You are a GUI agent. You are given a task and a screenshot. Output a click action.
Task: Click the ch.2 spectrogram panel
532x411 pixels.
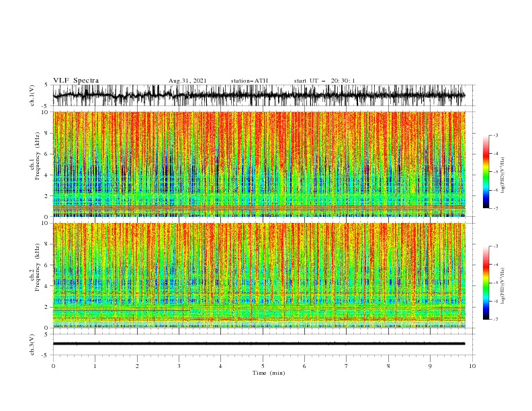[x=259, y=275]
